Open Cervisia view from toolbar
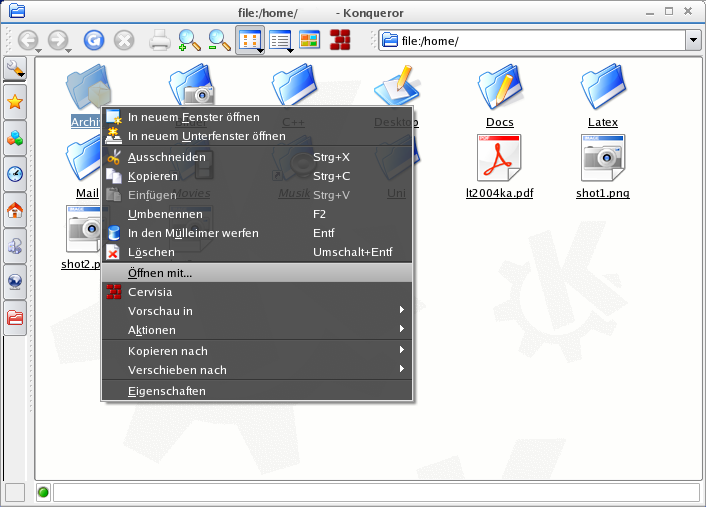 (x=340, y=40)
